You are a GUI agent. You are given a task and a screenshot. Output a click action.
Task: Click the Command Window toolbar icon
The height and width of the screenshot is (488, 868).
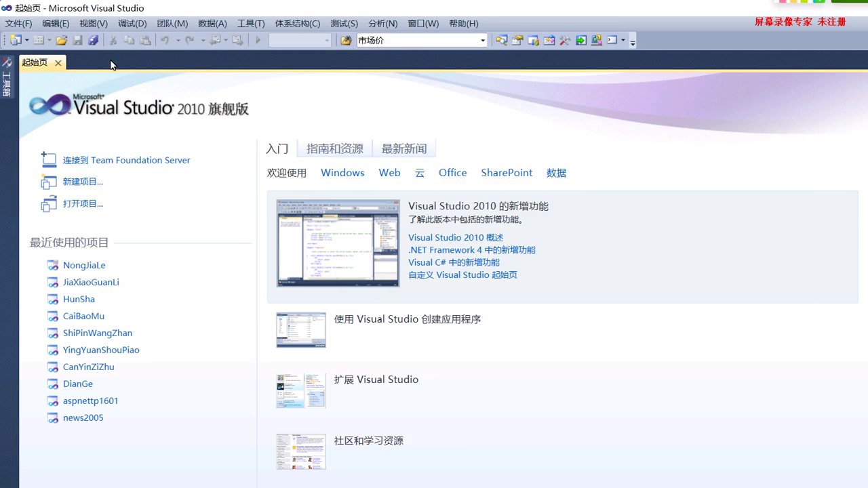[x=612, y=40]
